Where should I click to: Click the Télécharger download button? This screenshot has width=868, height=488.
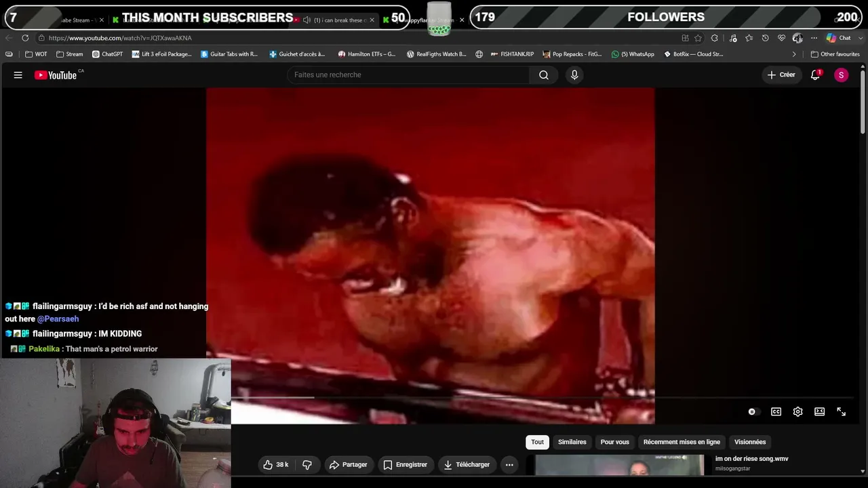click(467, 464)
